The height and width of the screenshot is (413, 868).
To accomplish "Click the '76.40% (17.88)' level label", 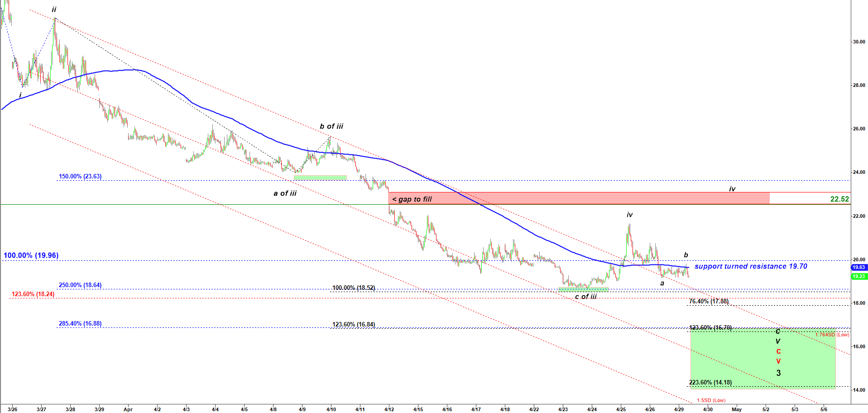I will (709, 301).
